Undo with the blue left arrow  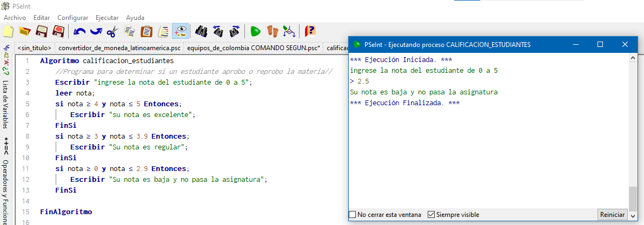tap(79, 31)
